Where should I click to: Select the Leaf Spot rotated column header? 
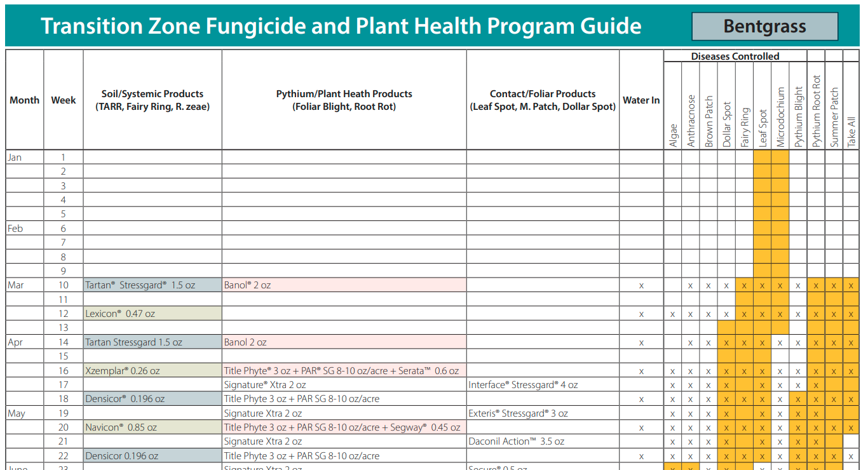point(763,129)
